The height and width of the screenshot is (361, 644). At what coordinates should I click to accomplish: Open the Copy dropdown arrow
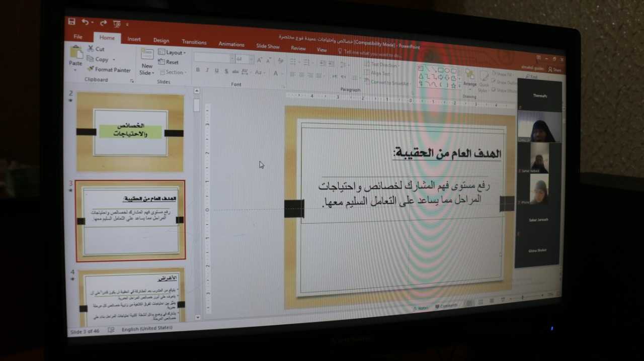tap(114, 60)
